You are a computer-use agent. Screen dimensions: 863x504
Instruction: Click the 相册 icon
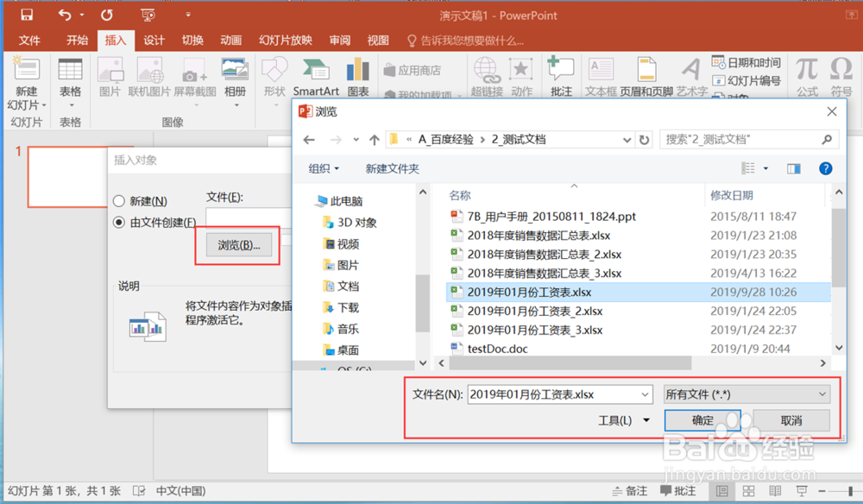tap(235, 71)
